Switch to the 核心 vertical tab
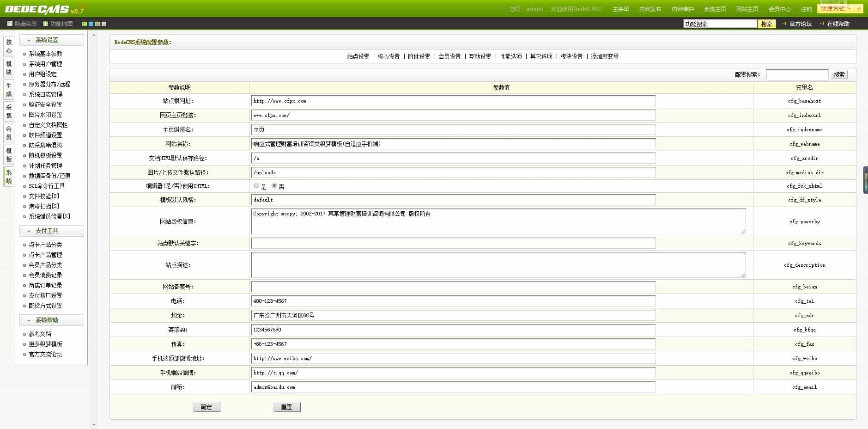The width and height of the screenshot is (868, 429). [x=9, y=46]
